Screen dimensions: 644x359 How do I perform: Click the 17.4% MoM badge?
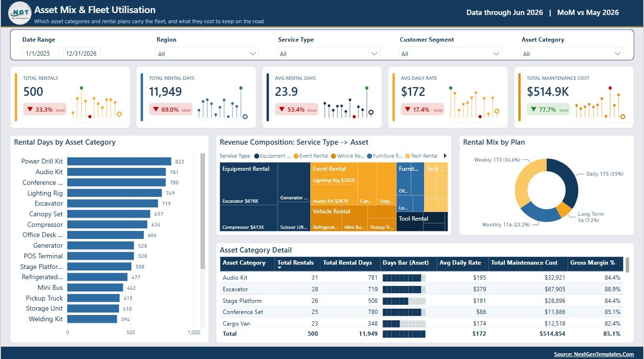422,109
